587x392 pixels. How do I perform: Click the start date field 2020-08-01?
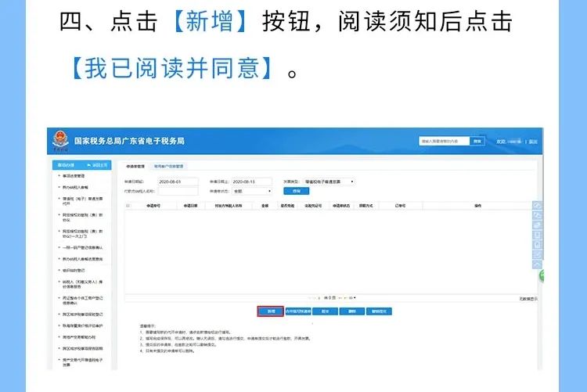pyautogui.click(x=178, y=182)
